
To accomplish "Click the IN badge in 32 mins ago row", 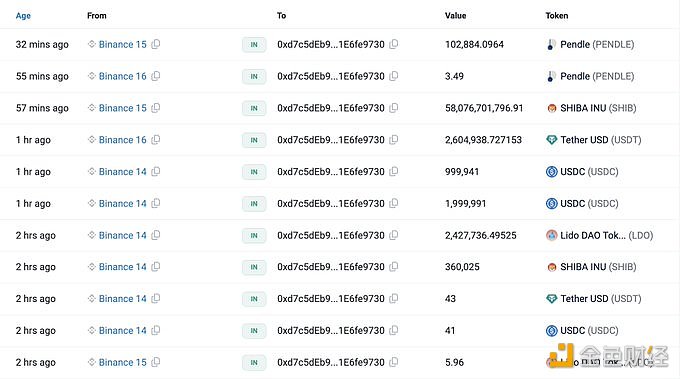I will (254, 45).
